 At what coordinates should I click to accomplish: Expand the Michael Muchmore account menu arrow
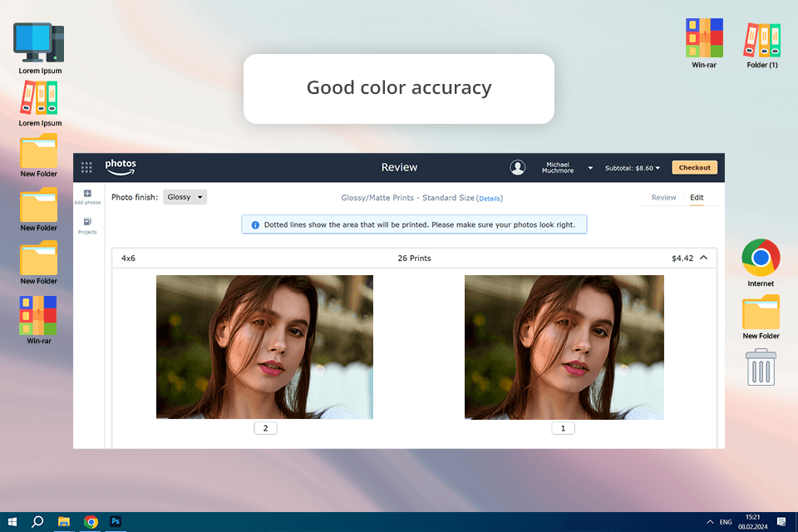tap(590, 168)
